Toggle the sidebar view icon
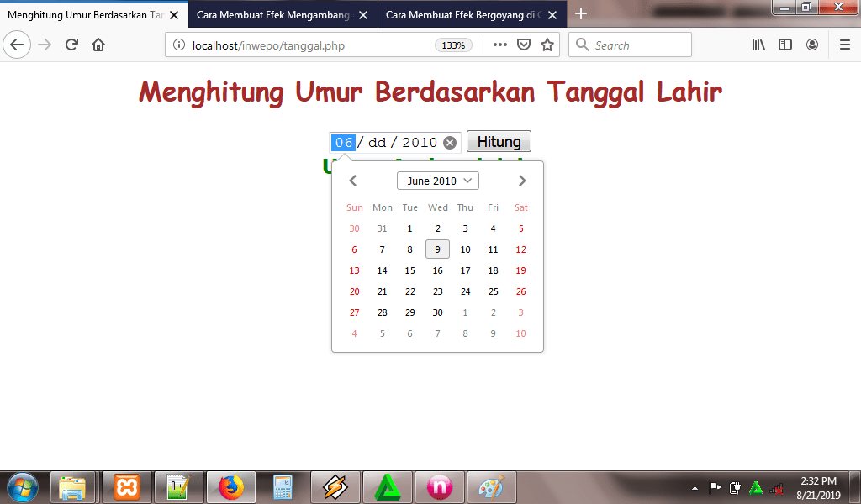The height and width of the screenshot is (504, 861). (x=785, y=45)
